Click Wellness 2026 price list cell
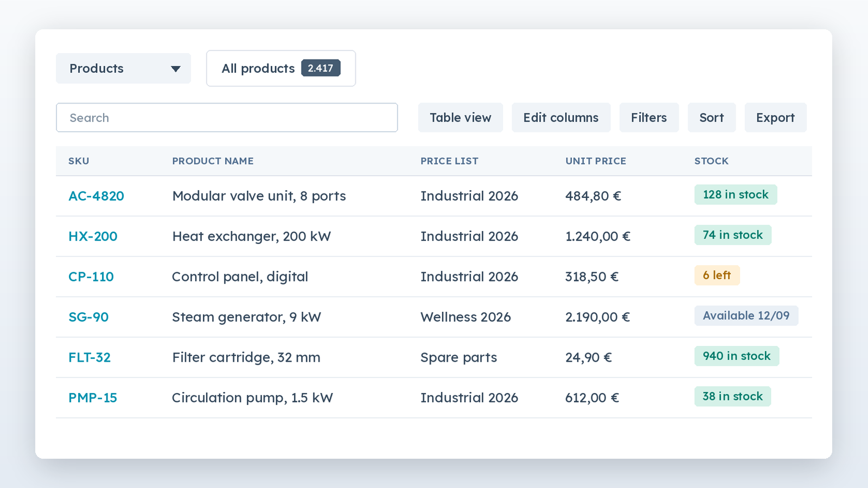The image size is (868, 488). pos(465,317)
